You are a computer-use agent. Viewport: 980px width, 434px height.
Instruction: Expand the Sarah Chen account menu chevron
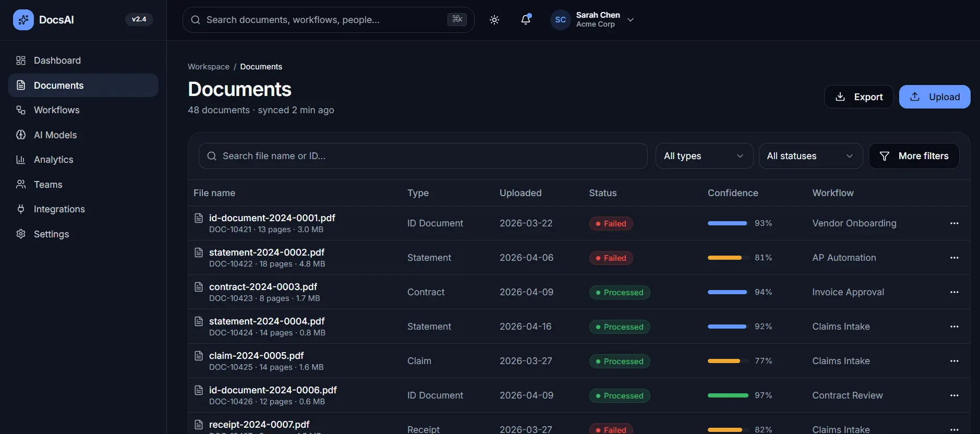[631, 20]
